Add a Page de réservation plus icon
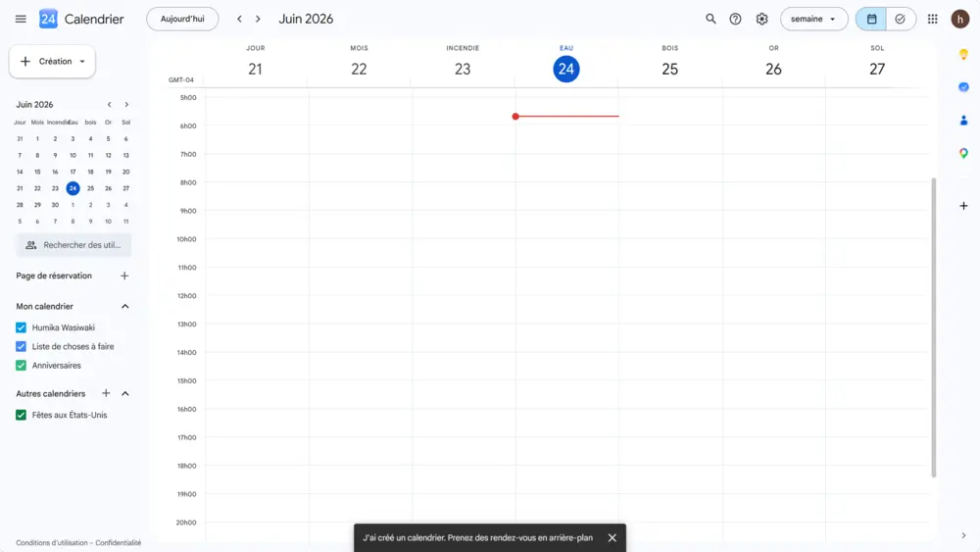 124,276
